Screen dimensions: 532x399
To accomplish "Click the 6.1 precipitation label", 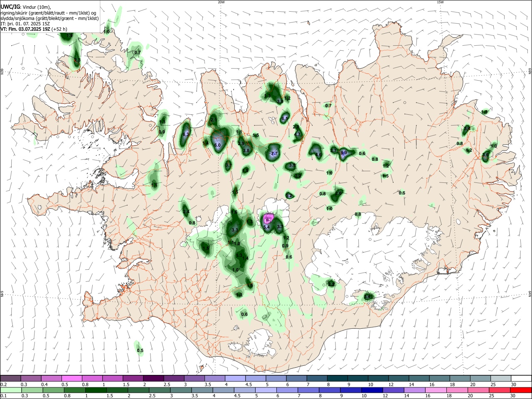I will point(285,118).
